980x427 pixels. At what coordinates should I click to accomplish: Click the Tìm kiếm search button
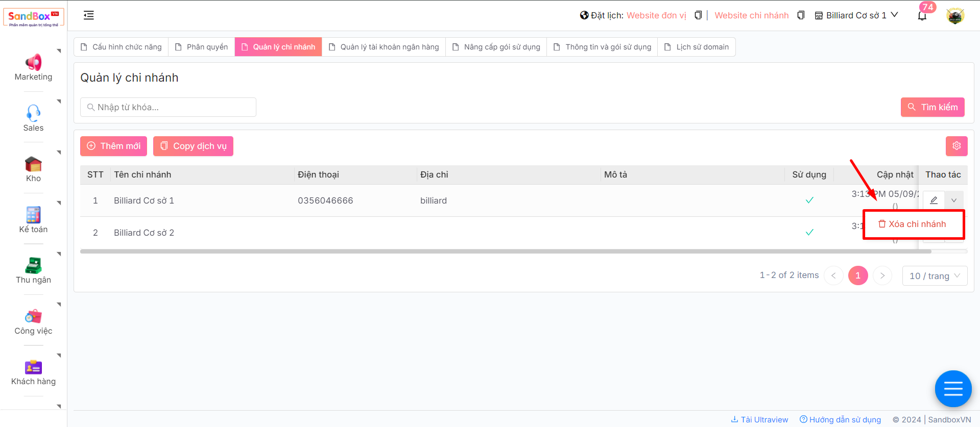coord(932,107)
